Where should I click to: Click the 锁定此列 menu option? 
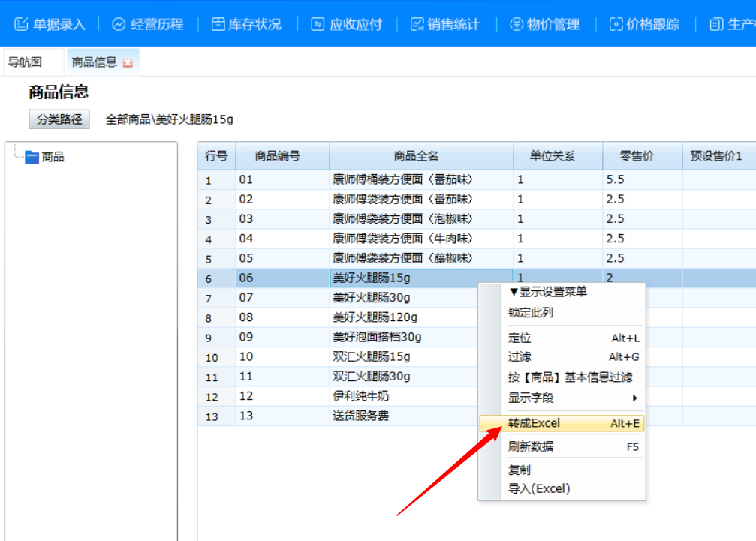[530, 313]
